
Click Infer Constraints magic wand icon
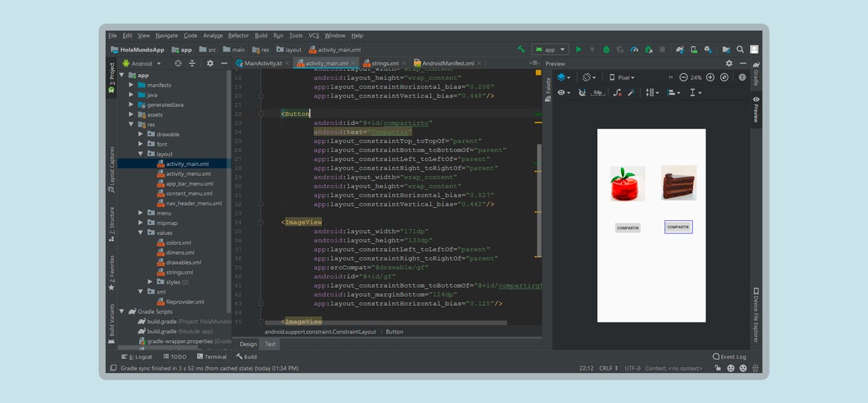pos(631,92)
